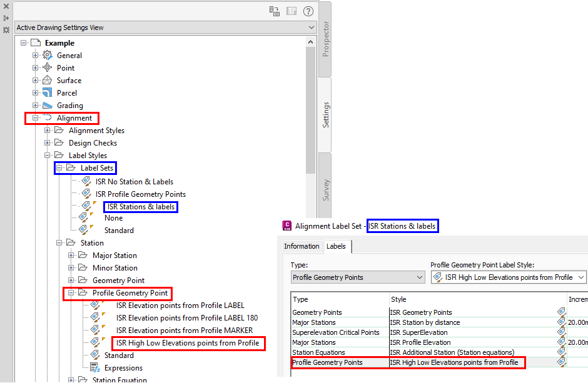Select the Point crosshair icon

48,67
